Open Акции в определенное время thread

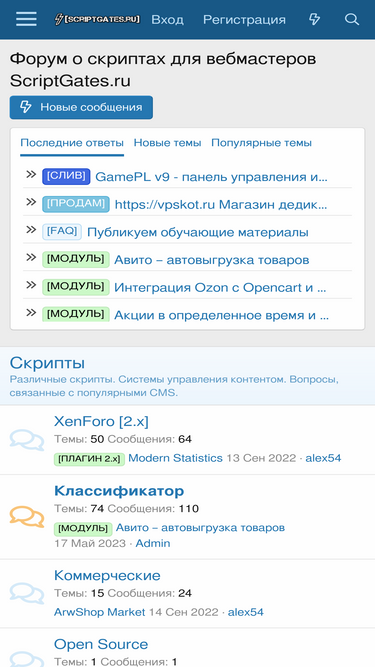click(221, 315)
